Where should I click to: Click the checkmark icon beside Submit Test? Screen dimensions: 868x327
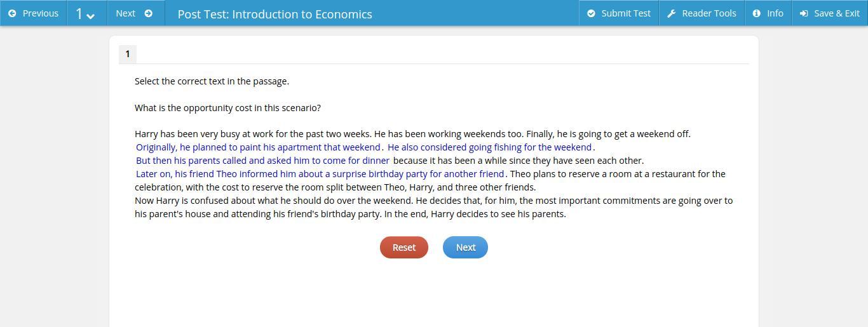point(591,13)
